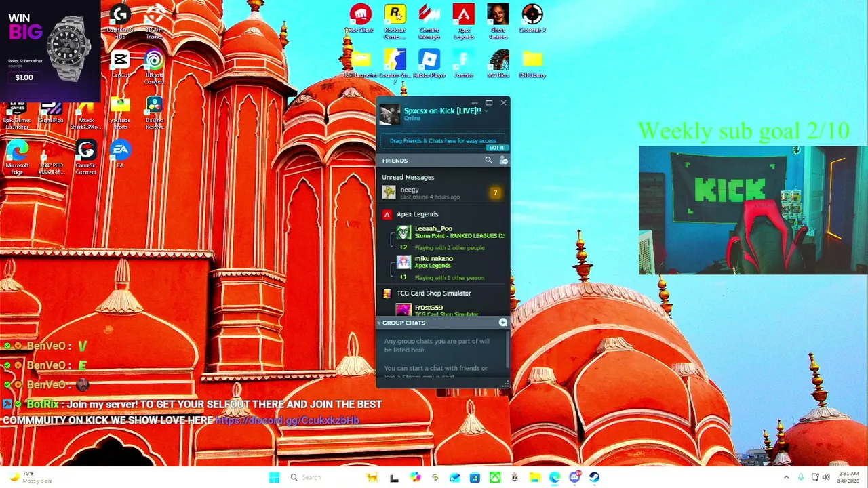Screen dimensions: 868x488
Task: Open miku nakano friend entry
Action: (451, 262)
